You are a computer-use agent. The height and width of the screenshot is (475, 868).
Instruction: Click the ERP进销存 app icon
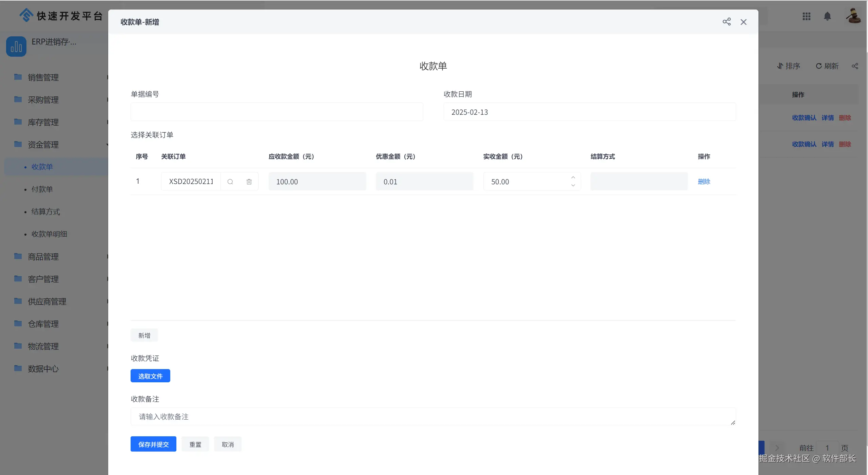click(16, 47)
